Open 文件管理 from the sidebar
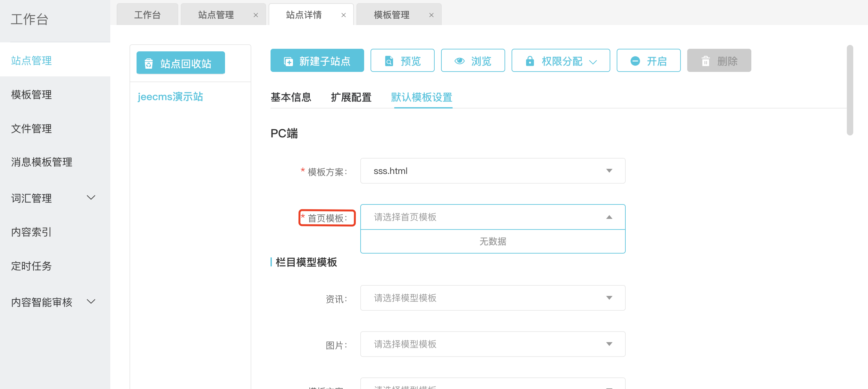The width and height of the screenshot is (868, 389). pos(31,128)
